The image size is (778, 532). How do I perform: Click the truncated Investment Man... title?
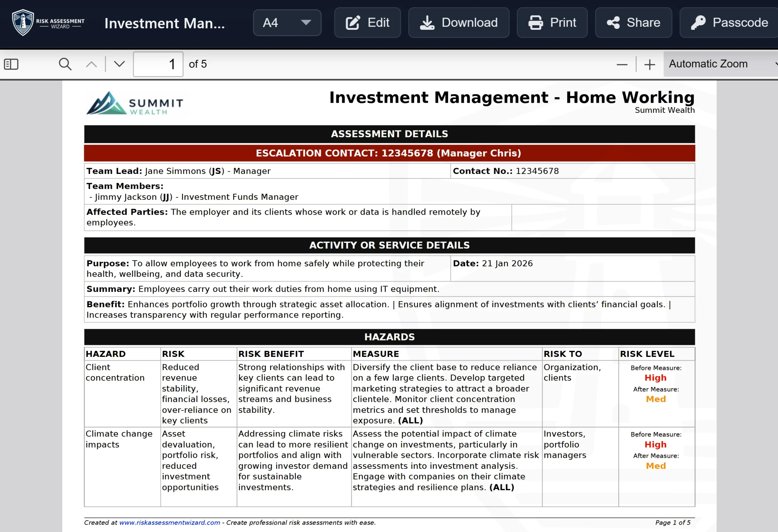[x=164, y=23]
